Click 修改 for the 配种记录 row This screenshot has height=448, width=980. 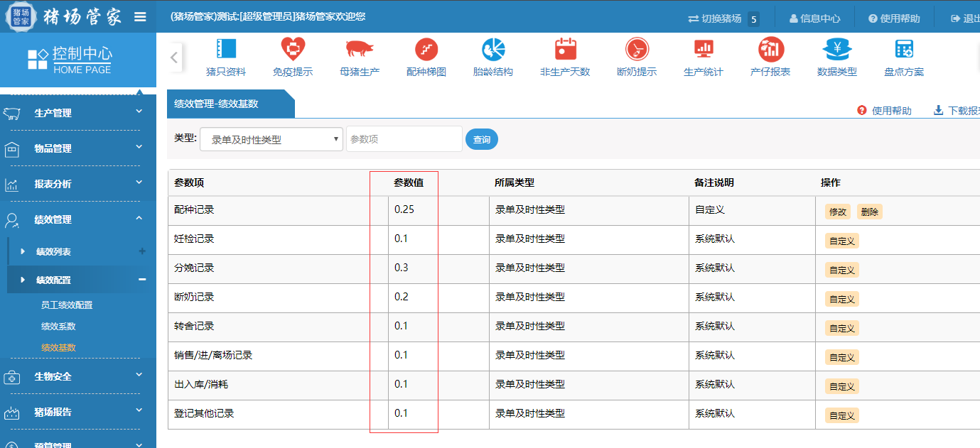click(x=837, y=212)
